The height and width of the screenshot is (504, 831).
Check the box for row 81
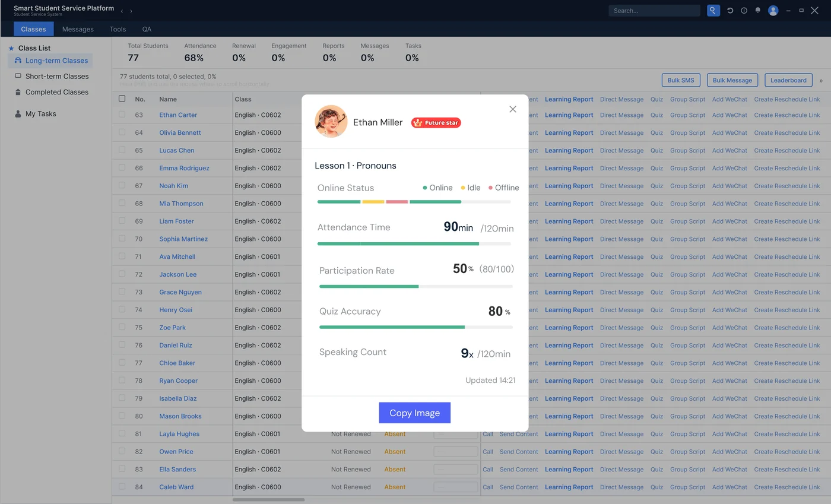click(122, 433)
